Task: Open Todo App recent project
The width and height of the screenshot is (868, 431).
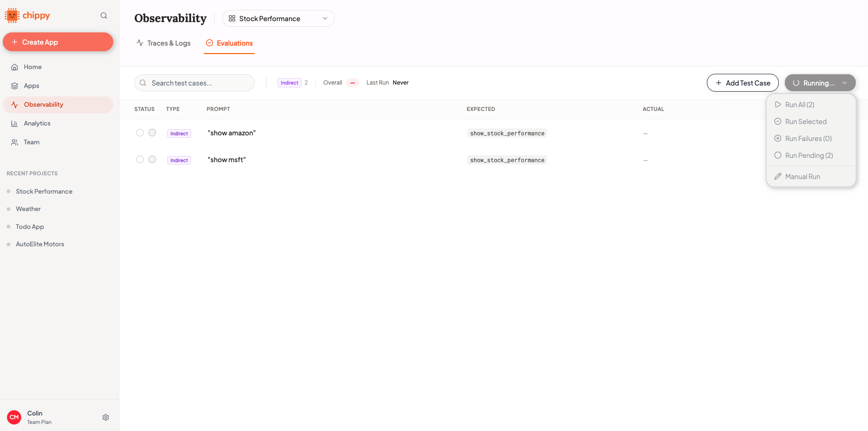Action: click(x=30, y=227)
